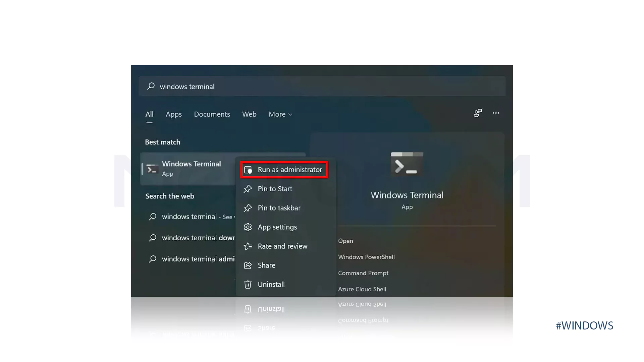
Task: Expand the More search filter dropdown
Action: [280, 114]
